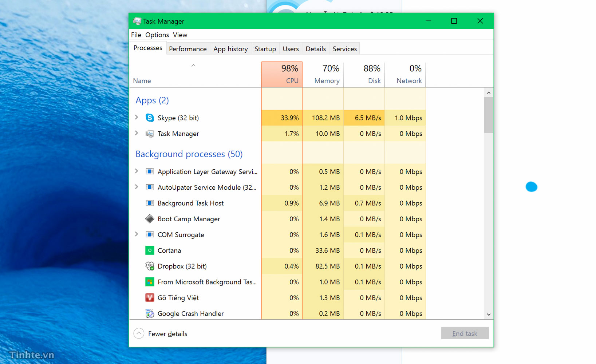Viewport: 596px width, 364px height.
Task: Select the Background Task Host row
Action: coord(277,203)
